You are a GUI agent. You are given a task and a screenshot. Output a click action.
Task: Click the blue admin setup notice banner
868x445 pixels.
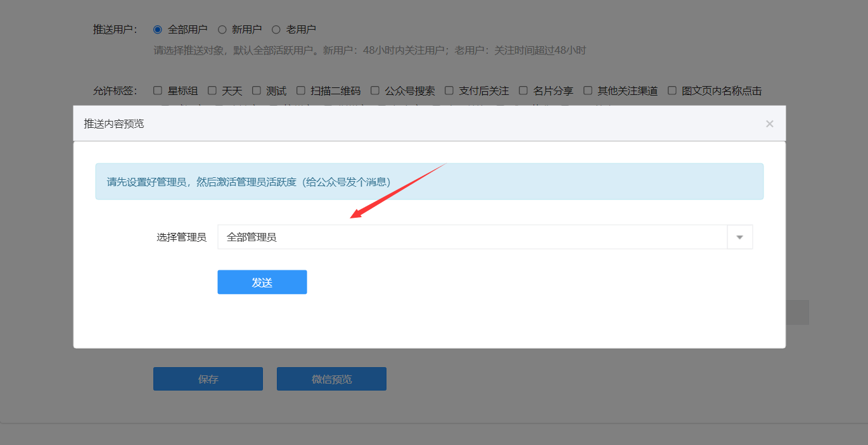[x=429, y=182]
